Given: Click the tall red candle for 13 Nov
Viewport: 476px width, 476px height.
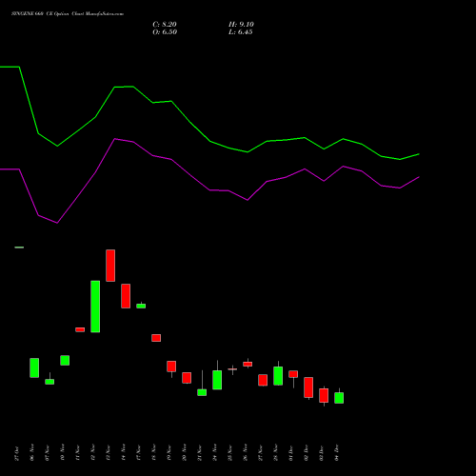Looking at the screenshot, I should [x=110, y=266].
